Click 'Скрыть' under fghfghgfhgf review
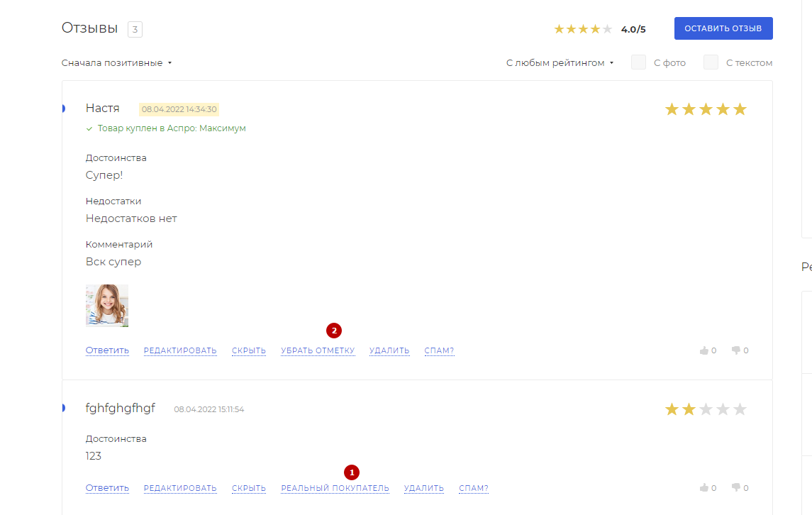 pos(249,488)
